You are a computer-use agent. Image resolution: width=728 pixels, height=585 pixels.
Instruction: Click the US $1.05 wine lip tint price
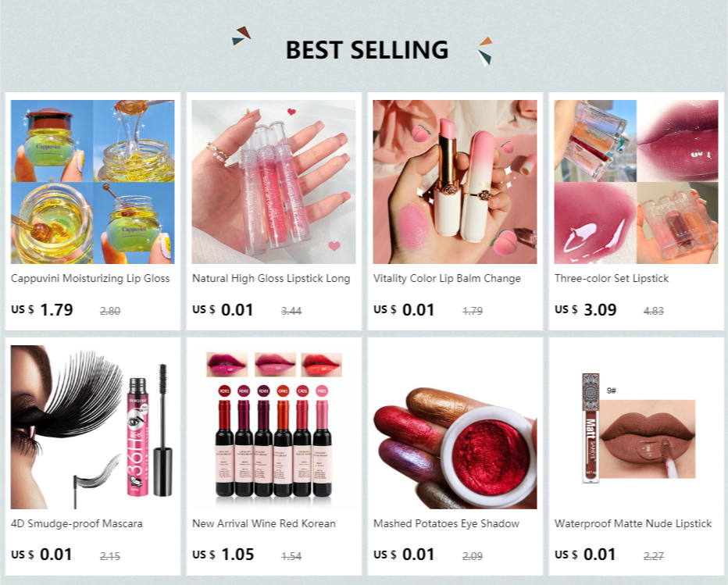click(x=223, y=555)
